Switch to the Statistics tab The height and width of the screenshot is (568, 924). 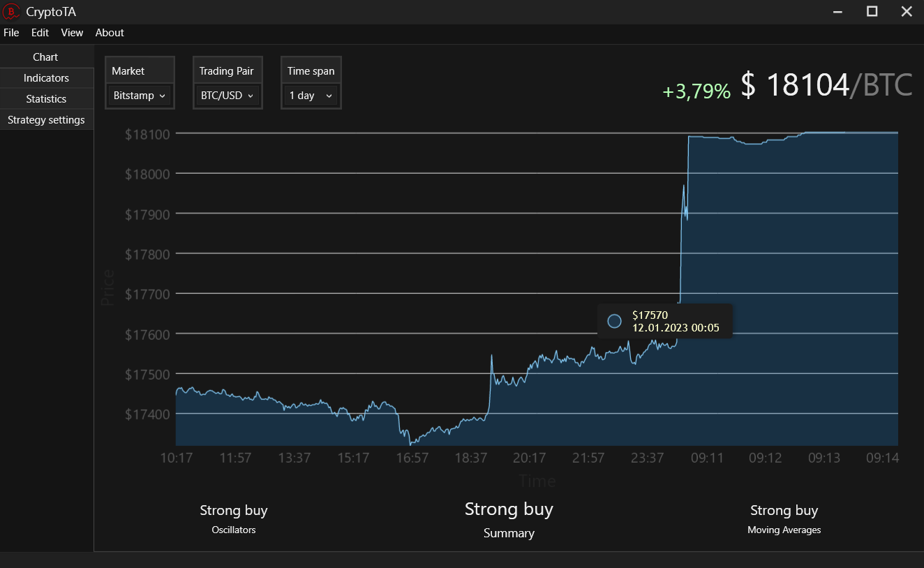coord(46,99)
